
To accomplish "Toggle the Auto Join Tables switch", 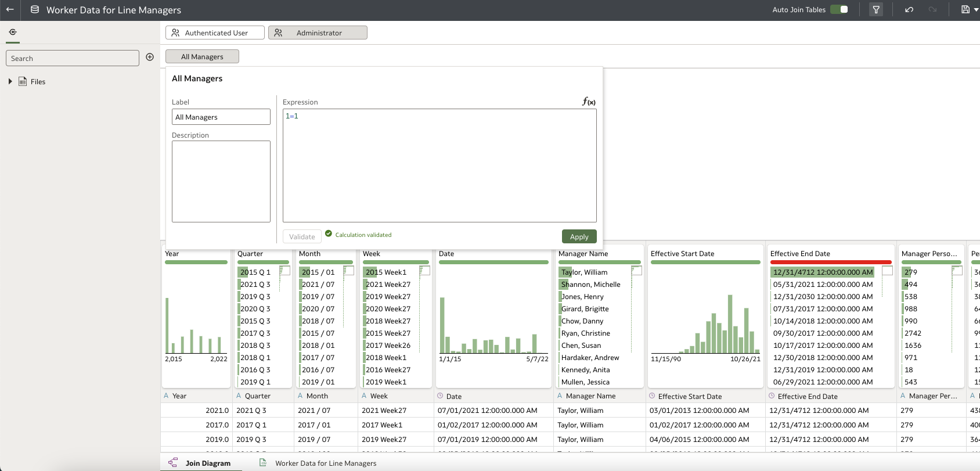I will tap(839, 9).
